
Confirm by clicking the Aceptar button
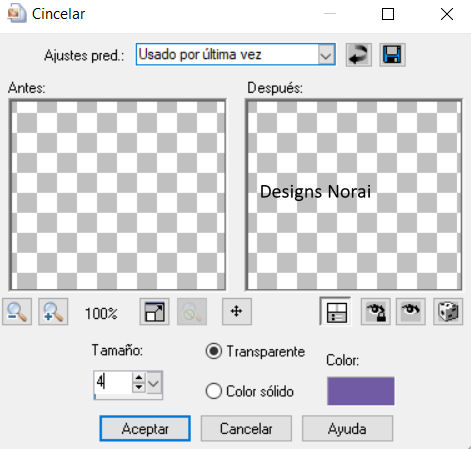145,429
